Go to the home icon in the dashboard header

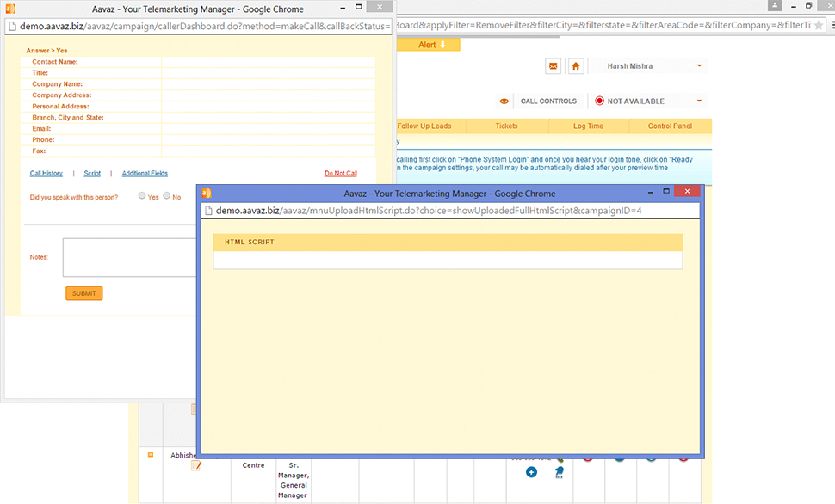coord(576,66)
